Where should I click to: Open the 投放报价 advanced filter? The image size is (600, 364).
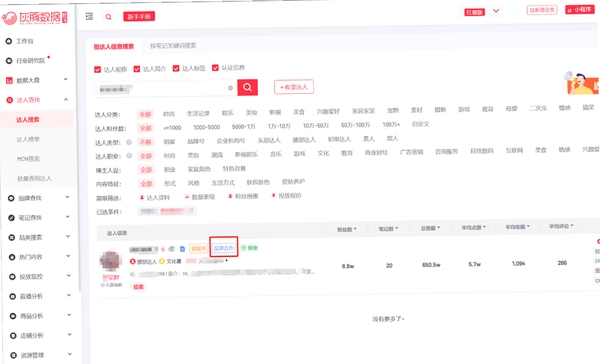coord(286,196)
